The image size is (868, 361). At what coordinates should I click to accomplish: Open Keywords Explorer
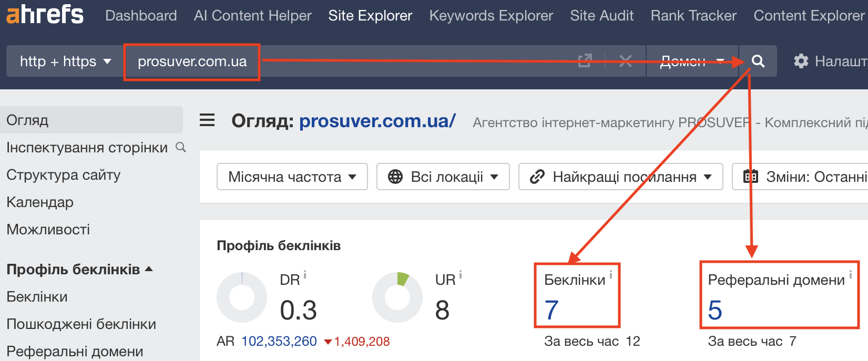point(491,16)
